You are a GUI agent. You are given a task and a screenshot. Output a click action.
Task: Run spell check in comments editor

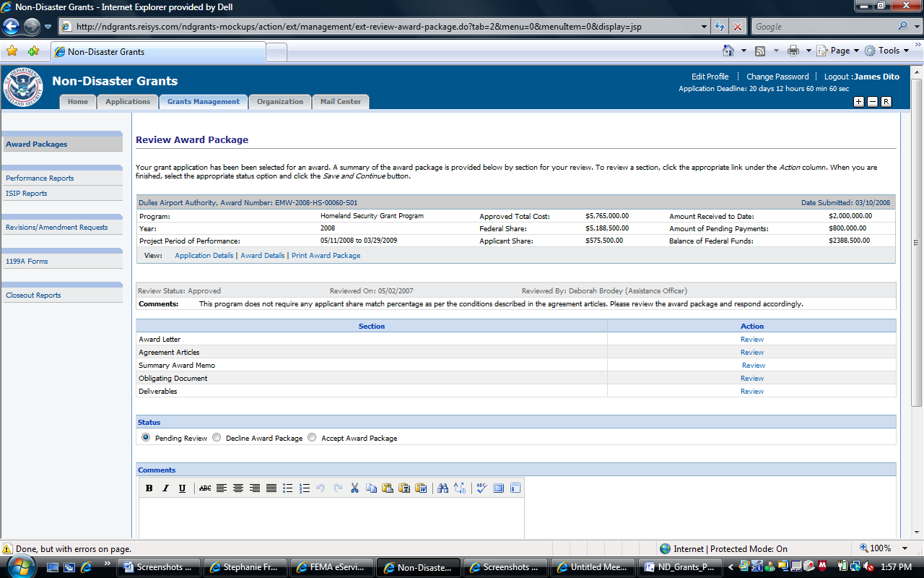(481, 488)
